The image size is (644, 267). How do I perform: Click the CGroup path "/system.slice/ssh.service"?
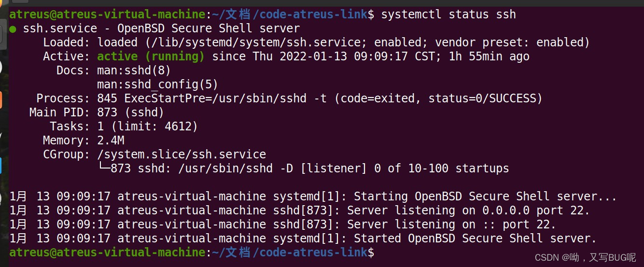pos(182,155)
